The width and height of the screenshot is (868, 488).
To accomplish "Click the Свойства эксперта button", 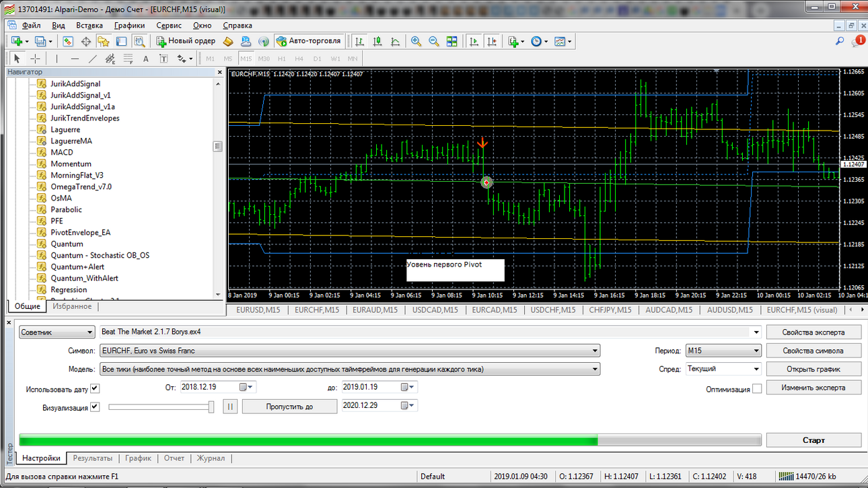I will click(813, 332).
